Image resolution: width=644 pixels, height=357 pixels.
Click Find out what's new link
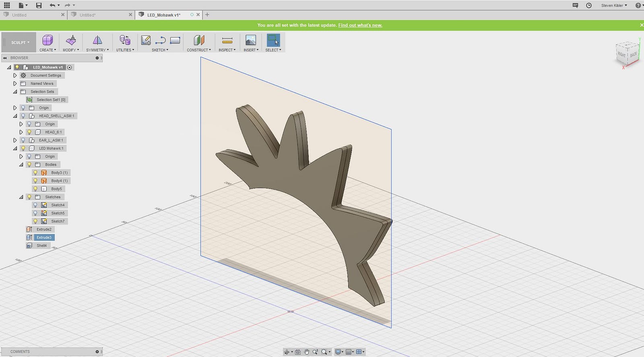point(360,25)
